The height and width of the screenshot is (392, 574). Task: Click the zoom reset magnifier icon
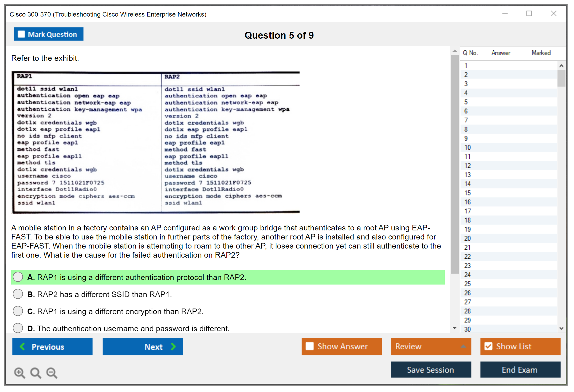36,373
